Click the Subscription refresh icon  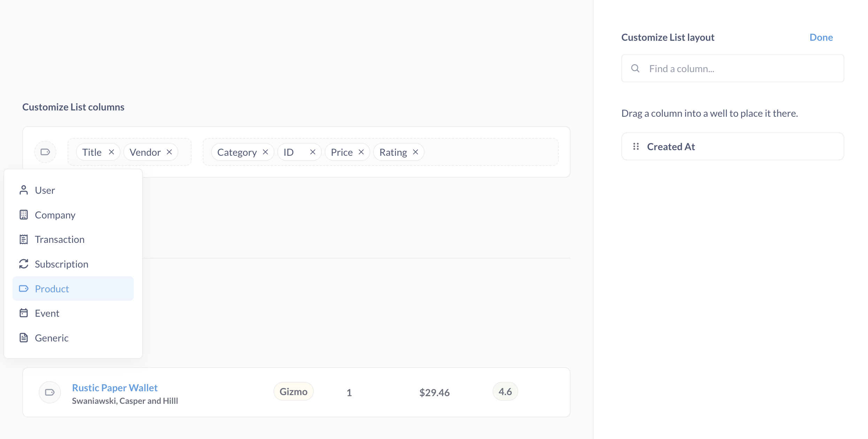(24, 264)
